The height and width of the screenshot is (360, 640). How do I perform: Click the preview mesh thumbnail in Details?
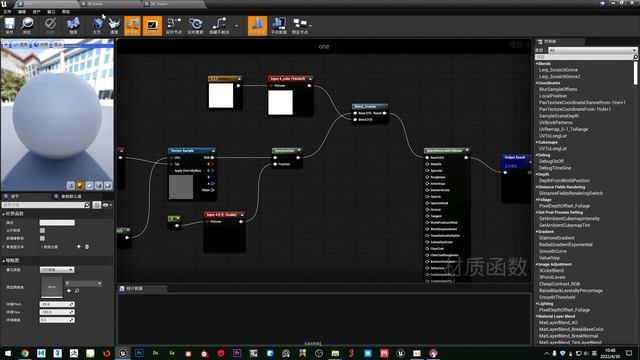click(52, 287)
